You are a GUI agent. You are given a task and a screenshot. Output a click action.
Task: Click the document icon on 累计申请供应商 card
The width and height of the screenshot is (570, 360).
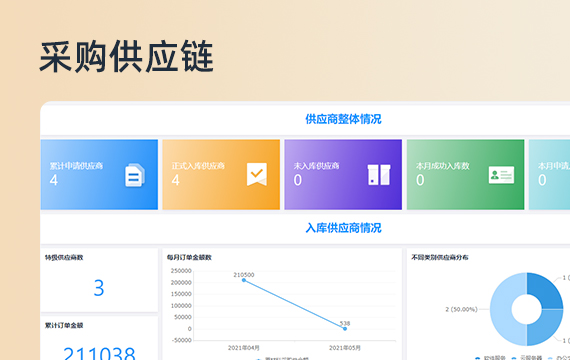coord(135,175)
